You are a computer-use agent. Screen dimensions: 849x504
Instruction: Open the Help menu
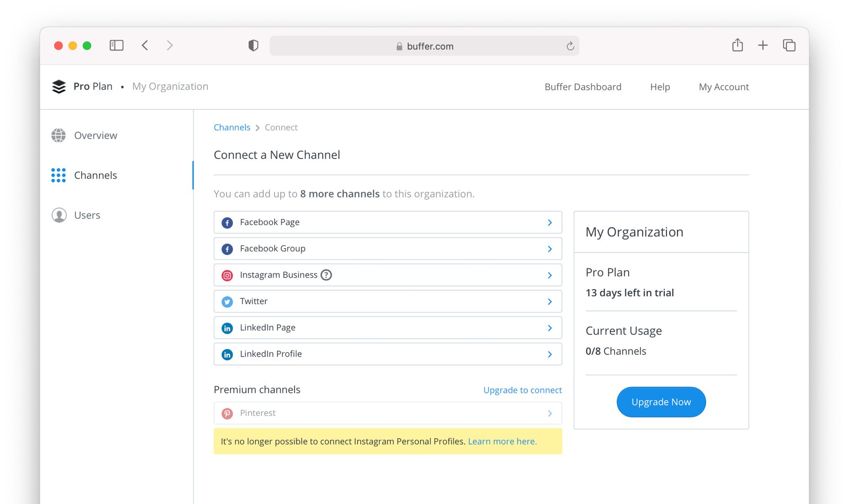[x=660, y=86]
